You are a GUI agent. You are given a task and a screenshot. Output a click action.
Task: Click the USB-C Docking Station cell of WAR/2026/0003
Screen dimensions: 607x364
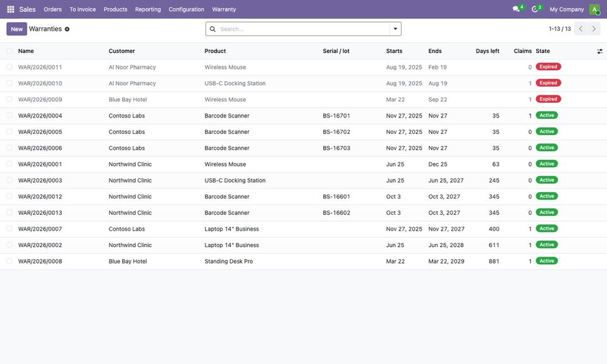[x=235, y=180]
